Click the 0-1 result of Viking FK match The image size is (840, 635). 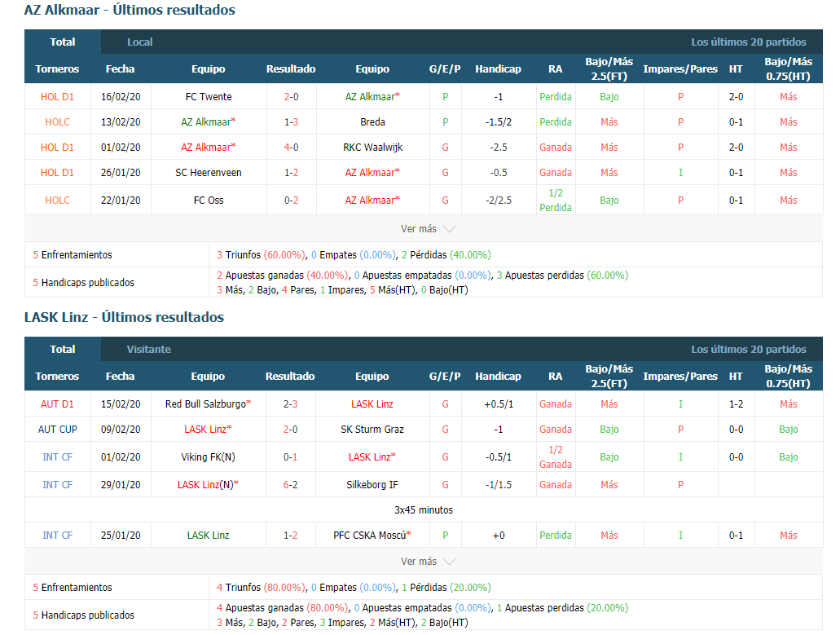tap(290, 456)
